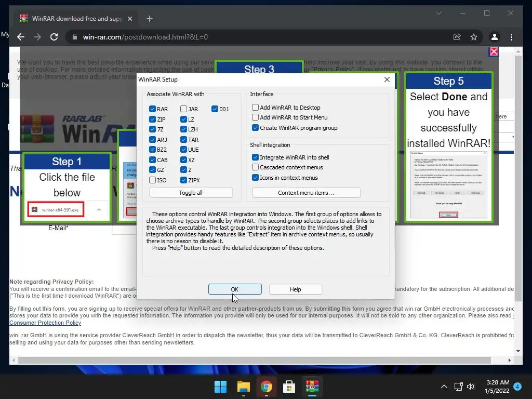532x399 pixels.
Task: Click the scroll down arrow of page
Action: (518, 351)
